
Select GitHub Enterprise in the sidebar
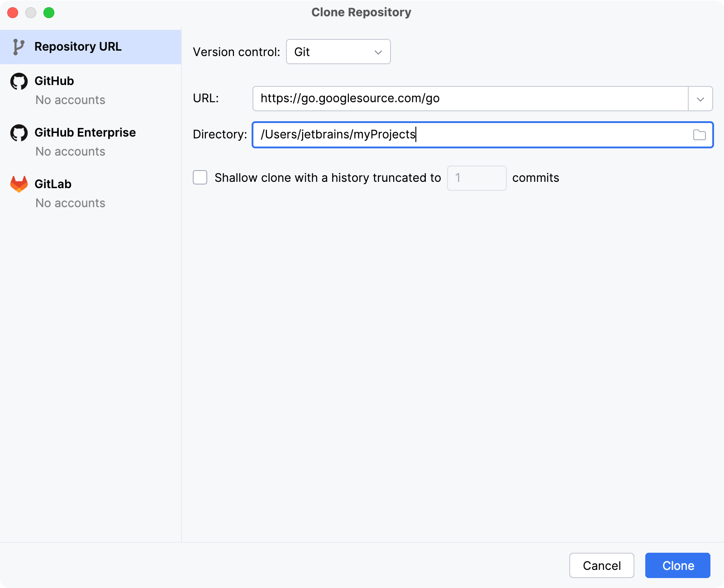85,133
